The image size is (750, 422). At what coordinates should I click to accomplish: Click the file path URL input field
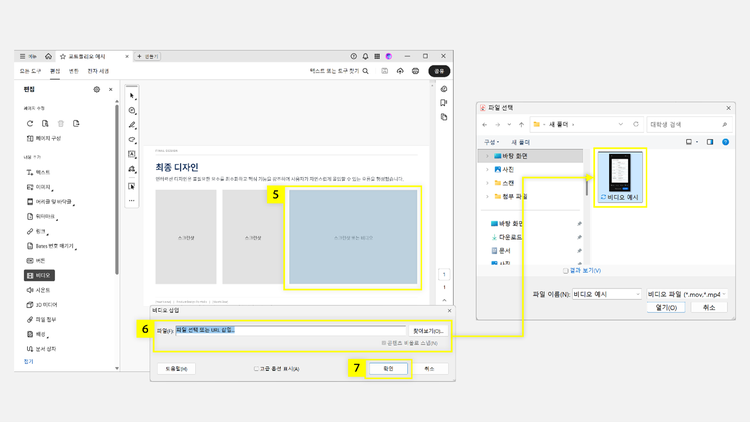coord(290,330)
